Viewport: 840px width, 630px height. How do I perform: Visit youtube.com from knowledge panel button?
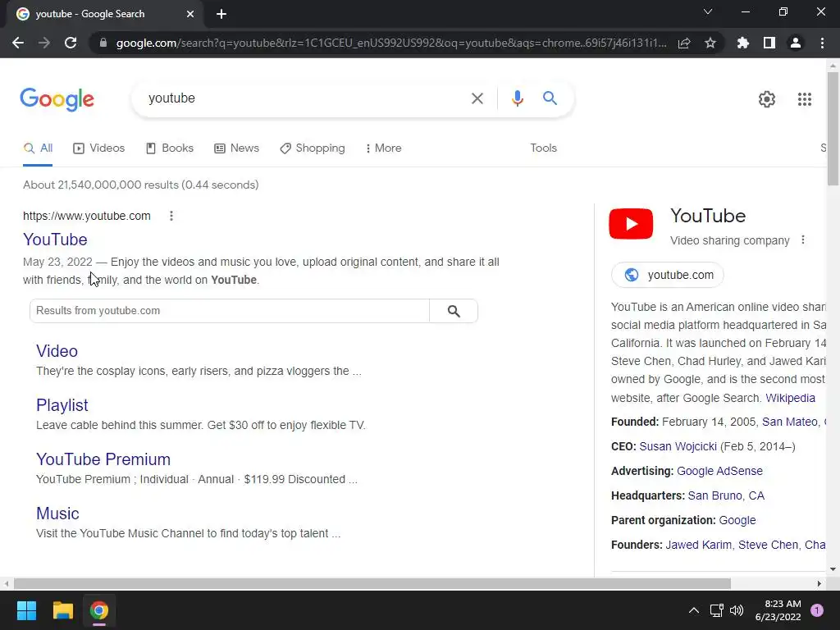(668, 275)
